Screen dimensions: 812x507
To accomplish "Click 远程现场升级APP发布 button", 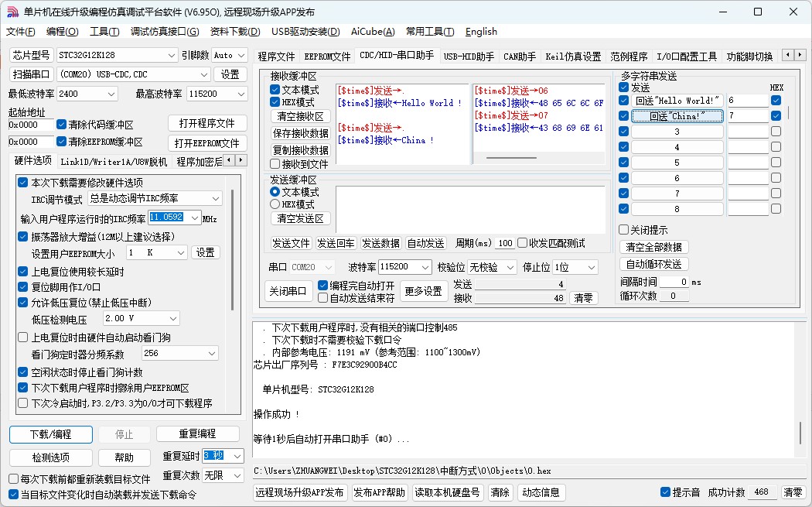I will point(299,492).
